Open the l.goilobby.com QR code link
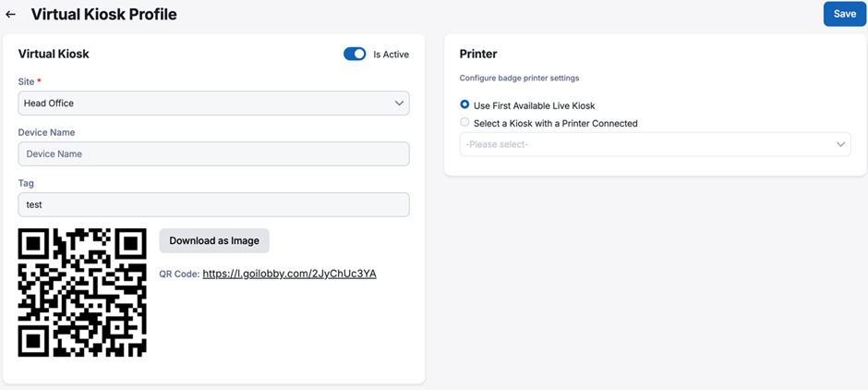The width and height of the screenshot is (868, 390). [290, 274]
